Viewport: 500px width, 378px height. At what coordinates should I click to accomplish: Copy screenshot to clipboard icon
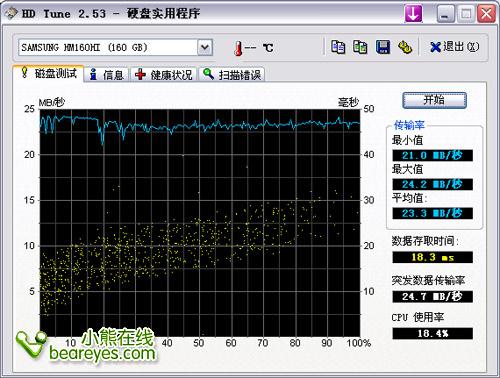(360, 47)
